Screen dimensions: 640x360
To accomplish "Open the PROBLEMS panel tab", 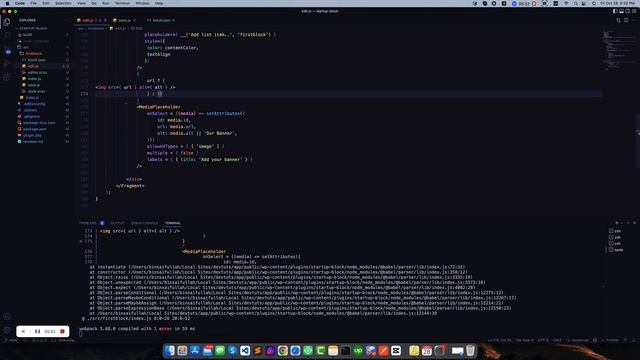I will click(x=88, y=223).
